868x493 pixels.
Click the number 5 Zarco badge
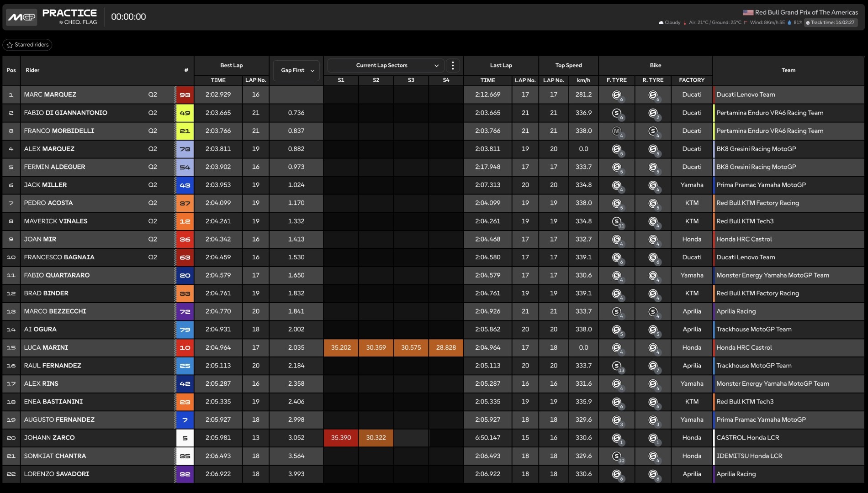pyautogui.click(x=185, y=438)
